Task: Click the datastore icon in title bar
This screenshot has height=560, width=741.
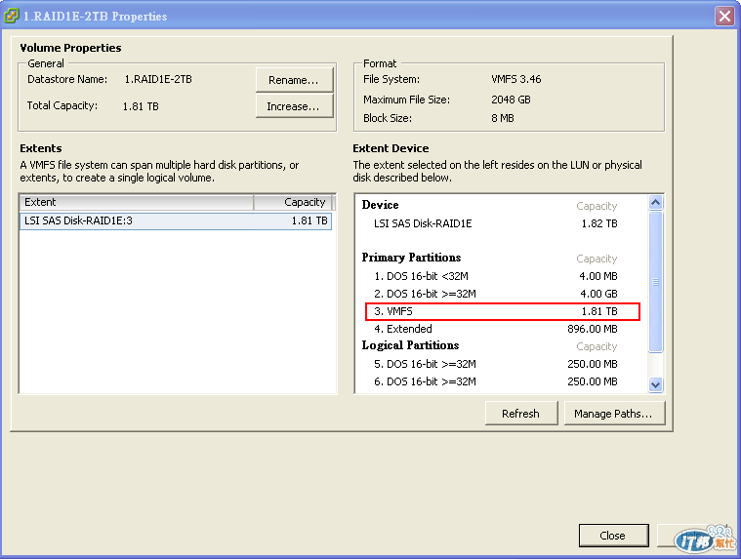Action: tap(11, 16)
